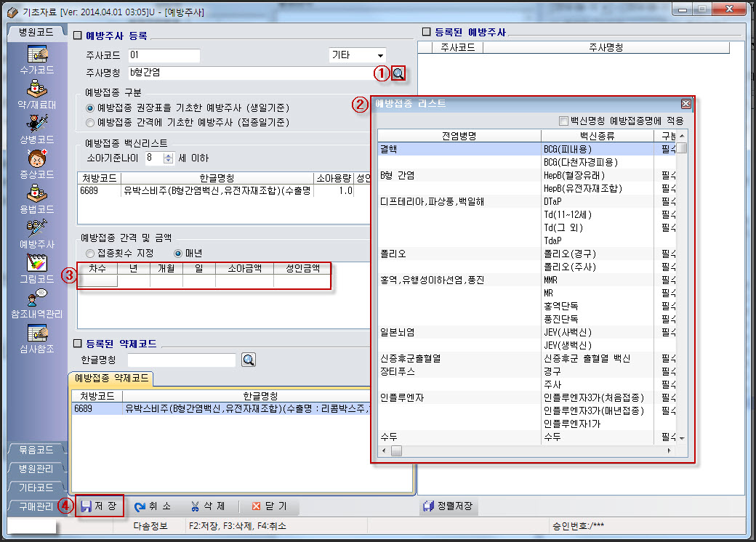The image size is (756, 542).
Task: Click the 주사코드 input field
Action: click(164, 56)
